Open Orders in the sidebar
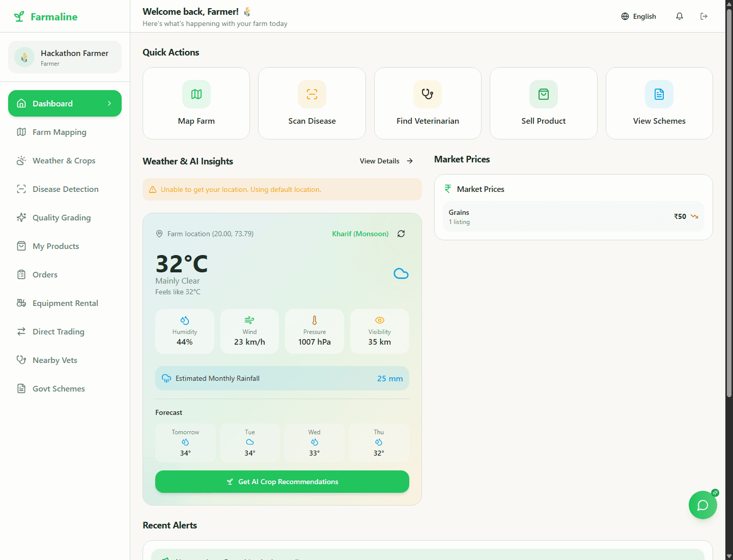 (x=65, y=274)
